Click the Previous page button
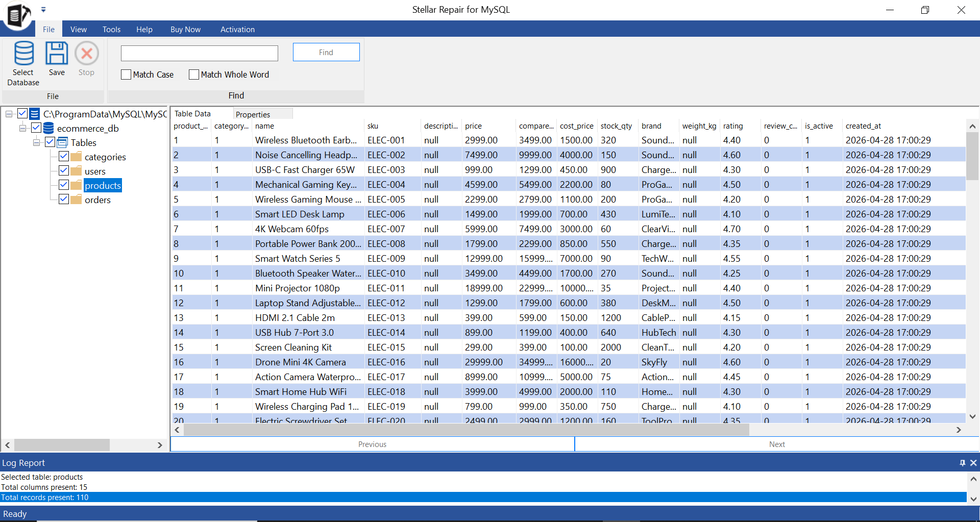The height and width of the screenshot is (522, 980). pyautogui.click(x=372, y=444)
